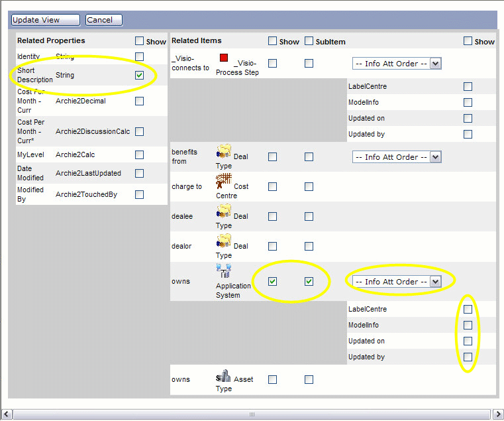Click the Update View button
The image size is (504, 421).
coord(46,20)
